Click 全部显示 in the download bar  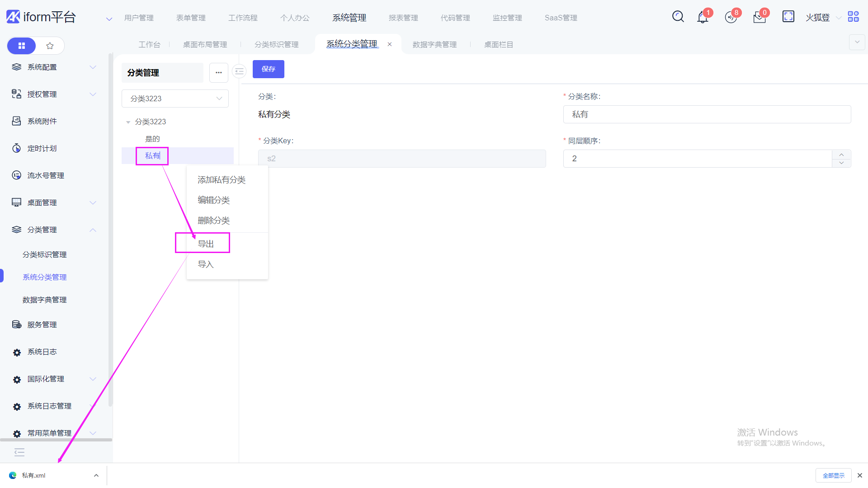tap(833, 475)
